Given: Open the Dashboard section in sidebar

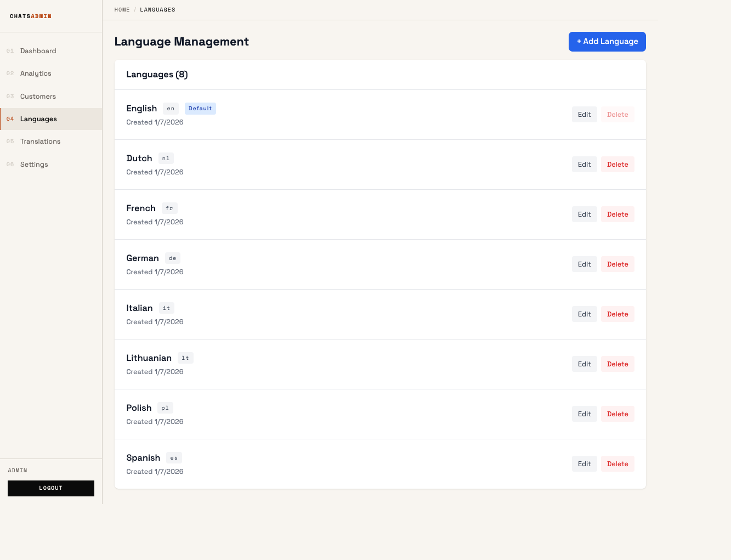Looking at the screenshot, I should tap(38, 50).
